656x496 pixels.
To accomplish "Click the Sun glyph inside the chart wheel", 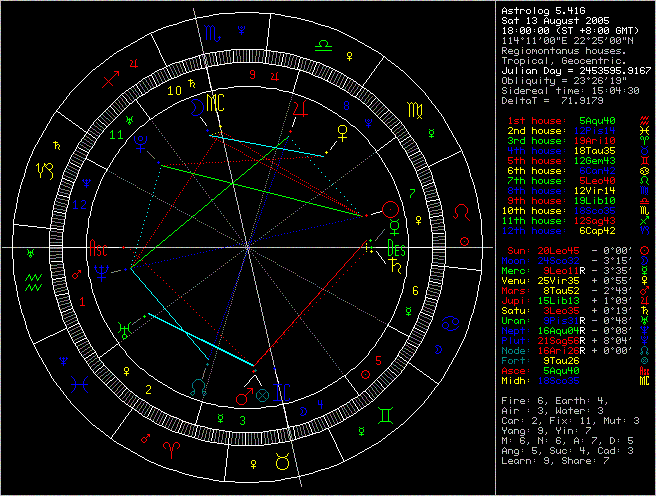I will click(390, 210).
